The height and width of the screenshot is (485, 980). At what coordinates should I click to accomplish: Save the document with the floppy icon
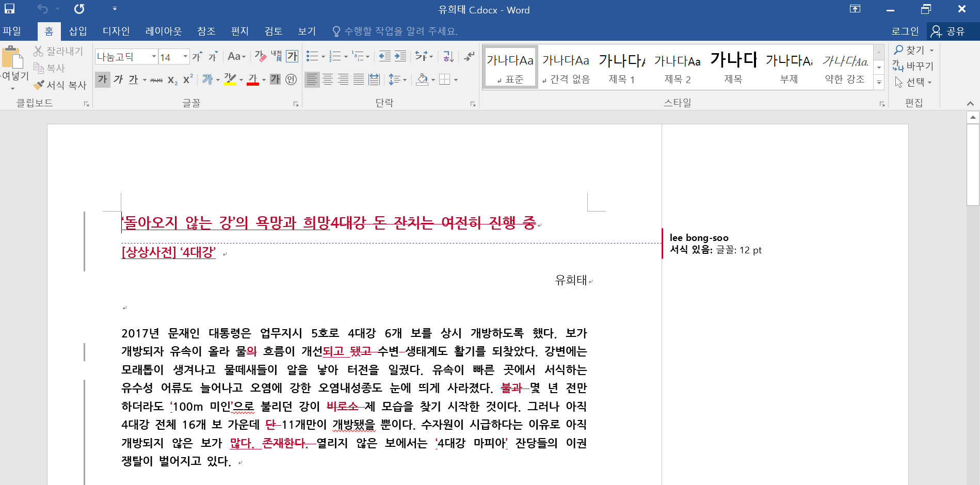9,9
